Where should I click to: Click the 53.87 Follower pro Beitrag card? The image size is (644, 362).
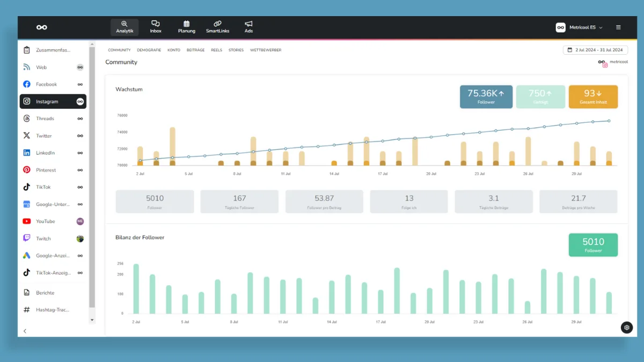[324, 202]
